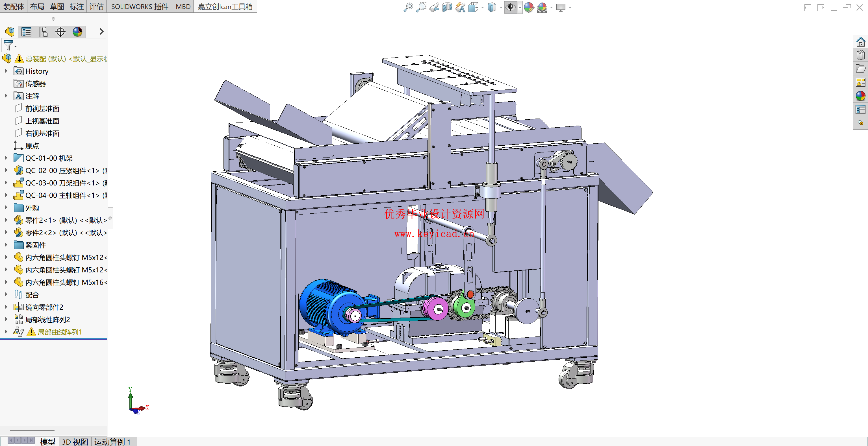This screenshot has width=868, height=446.
Task: Switch to MBD ribbon tab
Action: [183, 7]
